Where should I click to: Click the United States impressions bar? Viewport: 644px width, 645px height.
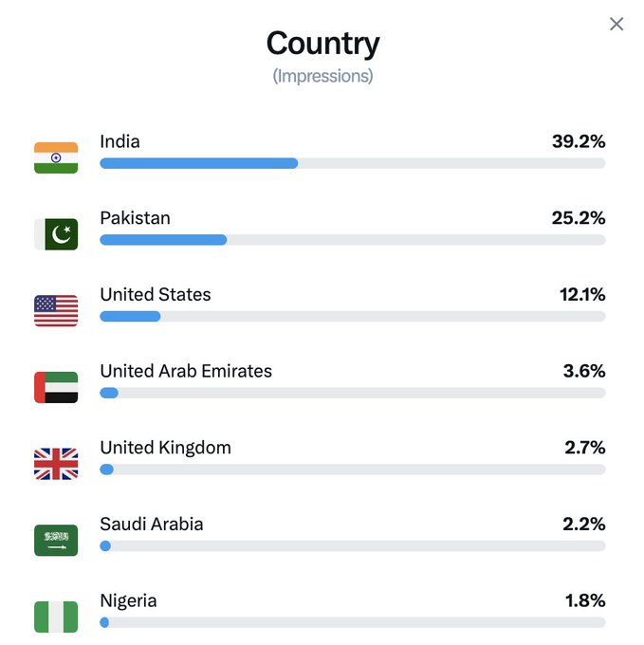click(352, 316)
